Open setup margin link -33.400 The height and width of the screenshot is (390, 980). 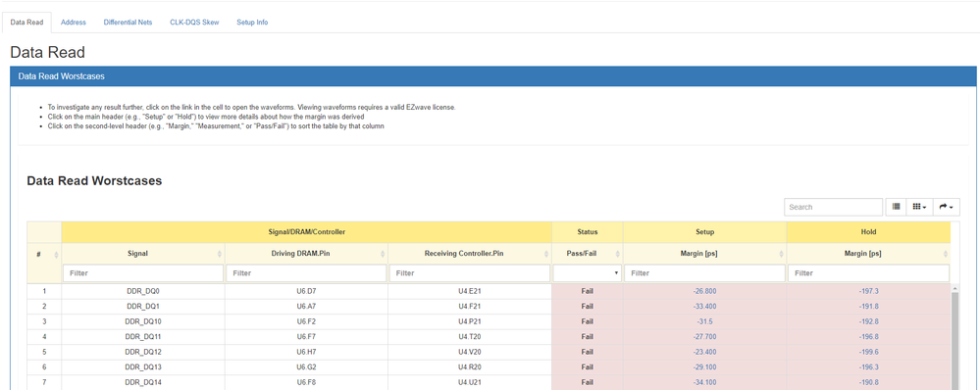(x=704, y=307)
